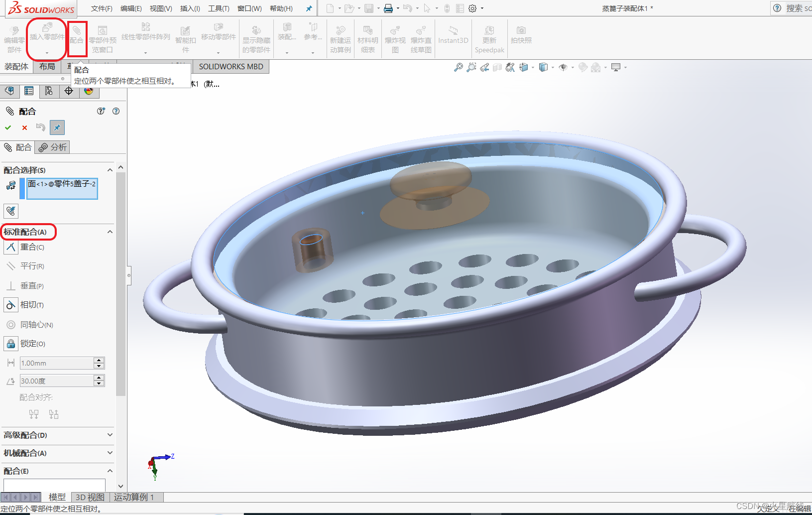Open the FeatureManager design tree tab icon
812x515 pixels.
tap(9, 91)
